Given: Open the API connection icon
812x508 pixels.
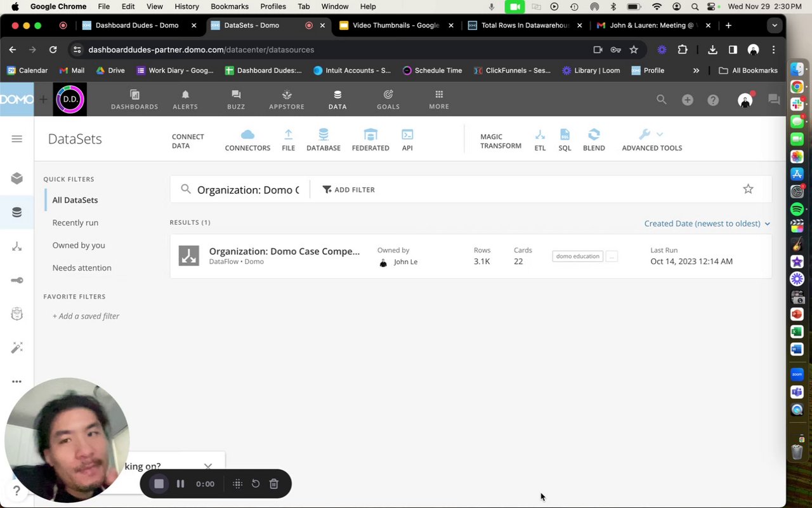Looking at the screenshot, I should click(407, 135).
